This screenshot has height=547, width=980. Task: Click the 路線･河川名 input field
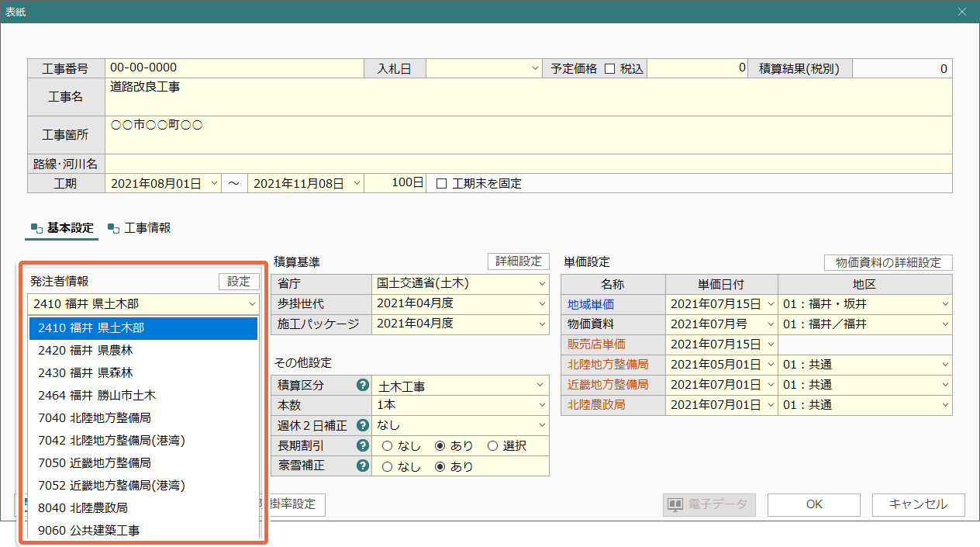[528, 164]
